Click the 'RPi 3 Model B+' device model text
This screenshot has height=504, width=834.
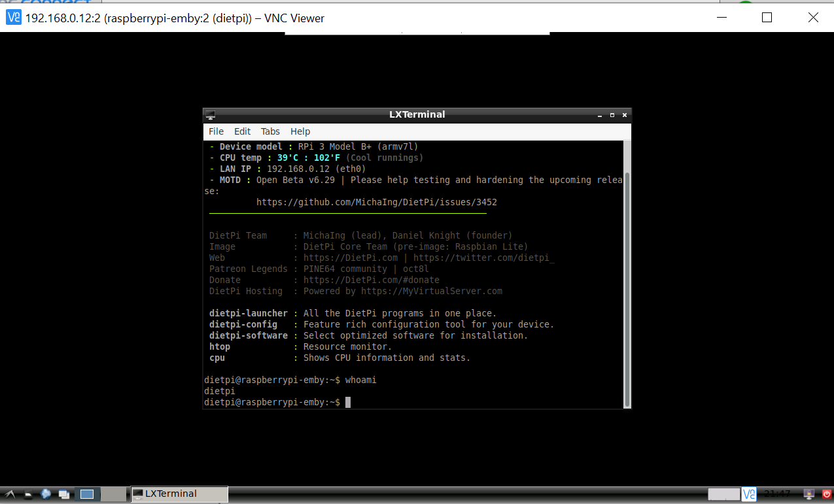click(335, 146)
